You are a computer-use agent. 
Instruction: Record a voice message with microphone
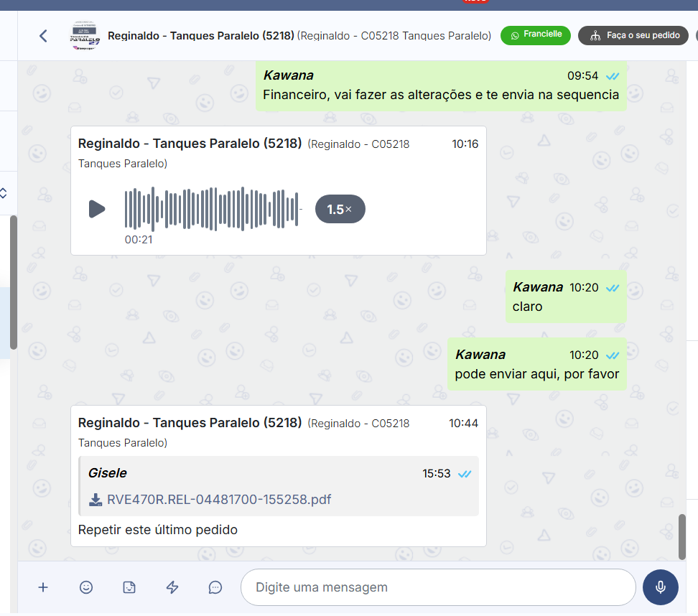tap(661, 587)
